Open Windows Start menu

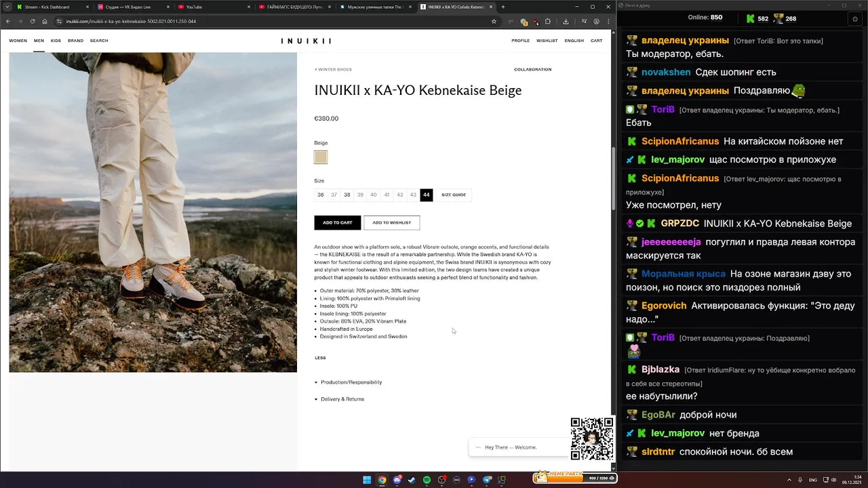click(367, 480)
